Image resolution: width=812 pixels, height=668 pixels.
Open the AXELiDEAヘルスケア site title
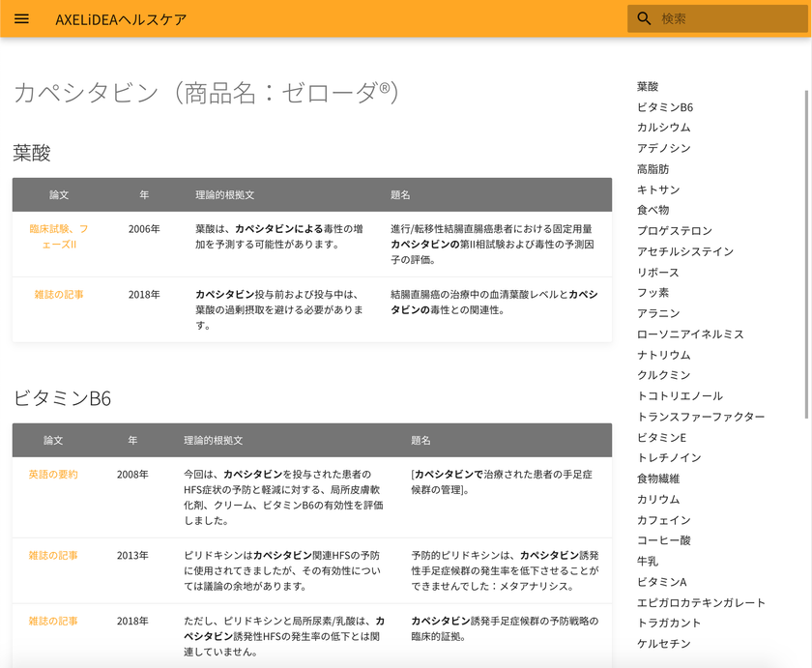tap(121, 19)
